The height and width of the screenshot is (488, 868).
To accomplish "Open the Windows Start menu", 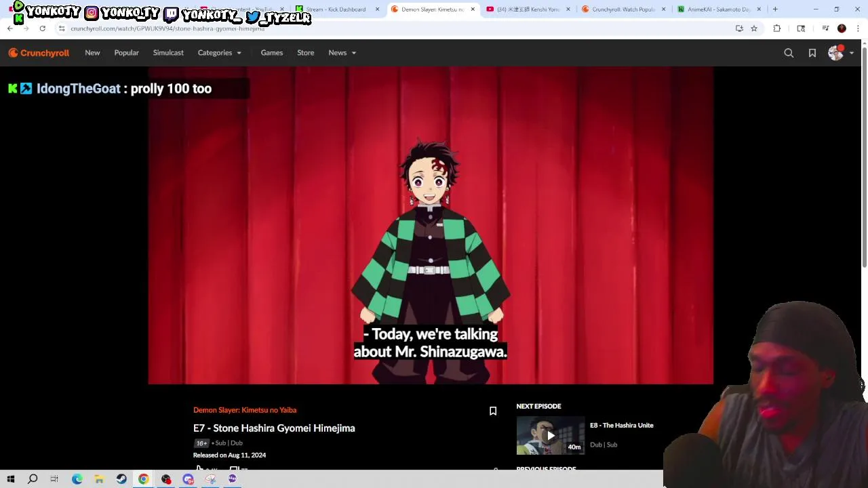I will click(10, 479).
